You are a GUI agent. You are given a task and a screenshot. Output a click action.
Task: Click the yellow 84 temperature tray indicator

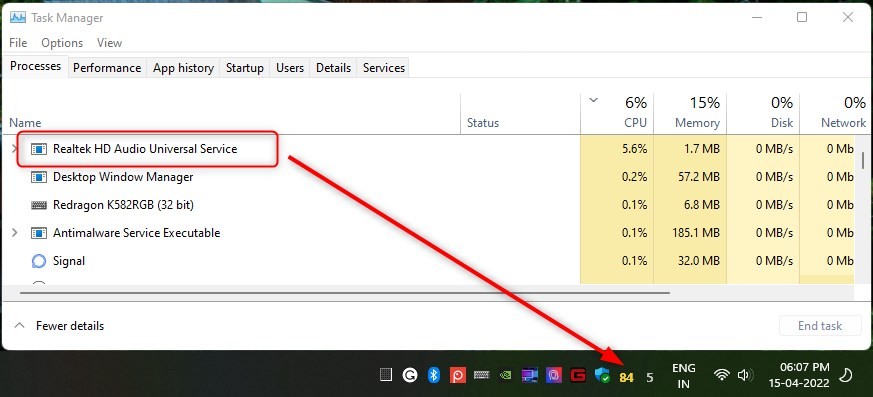pyautogui.click(x=626, y=378)
